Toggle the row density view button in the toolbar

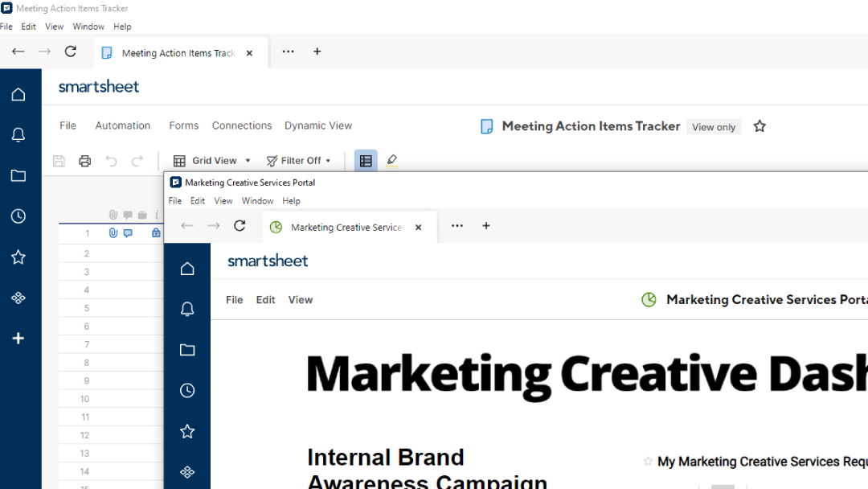pyautogui.click(x=366, y=161)
